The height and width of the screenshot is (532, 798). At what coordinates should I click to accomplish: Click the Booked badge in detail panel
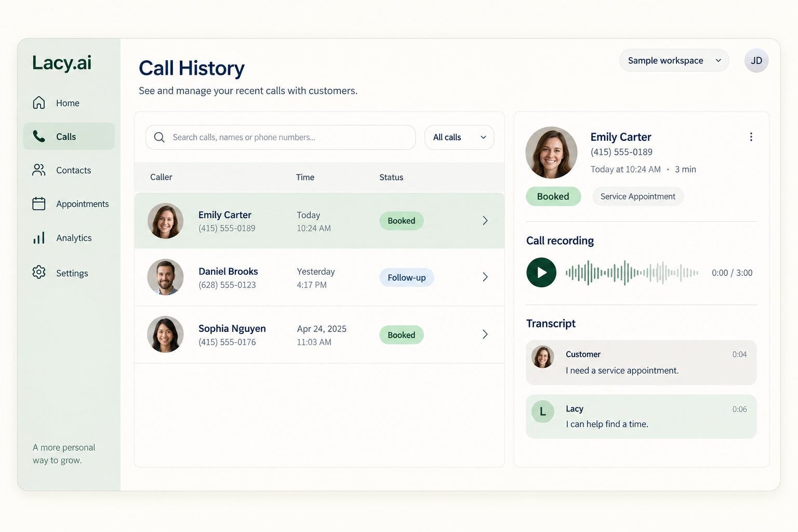[553, 196]
